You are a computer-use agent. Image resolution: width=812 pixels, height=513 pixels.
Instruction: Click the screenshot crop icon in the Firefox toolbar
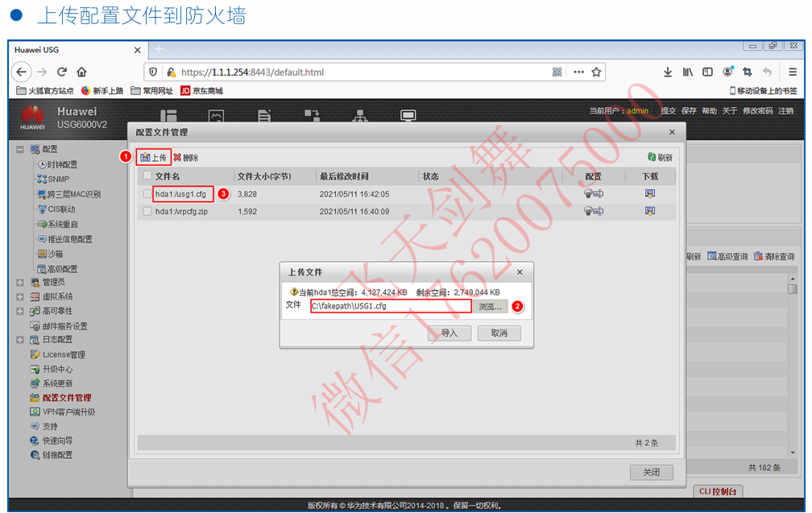click(x=747, y=72)
